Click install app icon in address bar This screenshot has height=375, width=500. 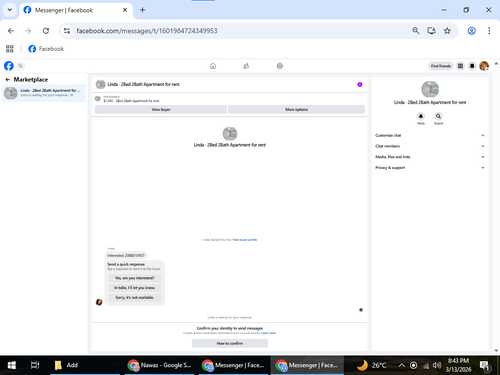tap(431, 31)
